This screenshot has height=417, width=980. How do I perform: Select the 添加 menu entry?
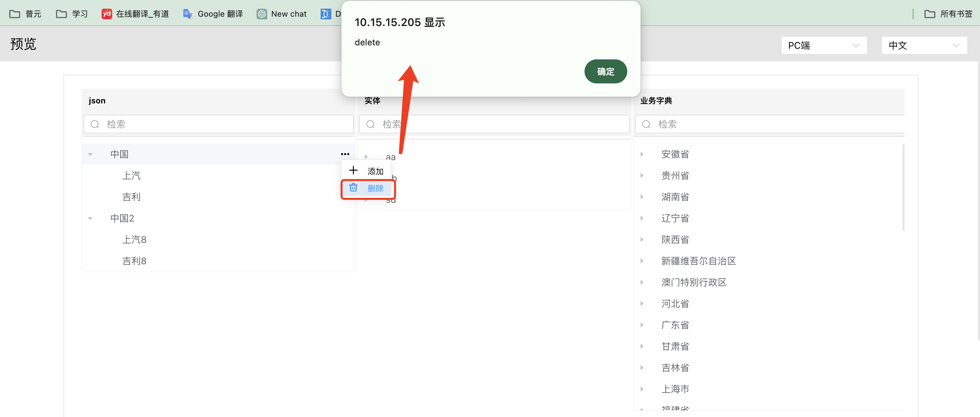375,171
